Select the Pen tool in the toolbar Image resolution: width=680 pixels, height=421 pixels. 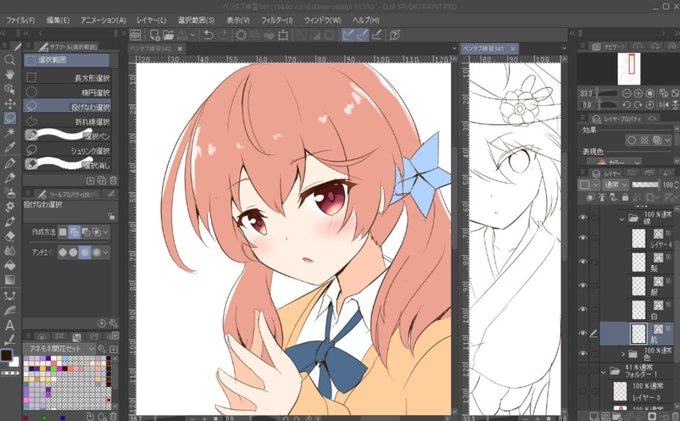click(x=10, y=163)
